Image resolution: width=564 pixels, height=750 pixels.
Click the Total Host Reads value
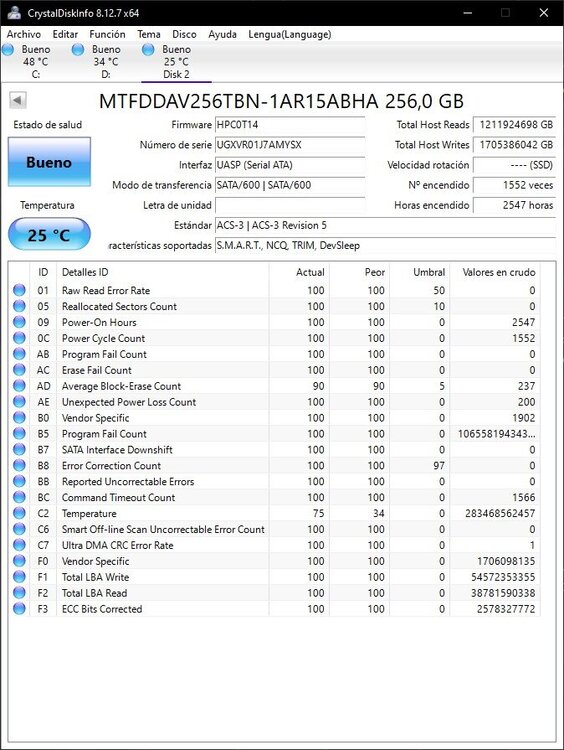[514, 125]
